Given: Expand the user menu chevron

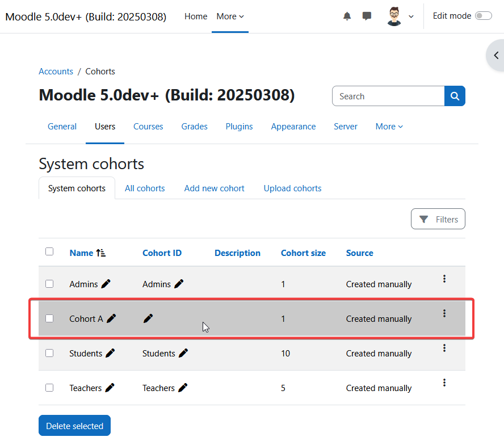Looking at the screenshot, I should pos(411,16).
